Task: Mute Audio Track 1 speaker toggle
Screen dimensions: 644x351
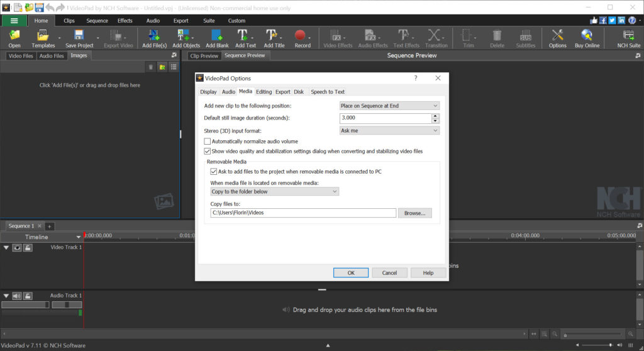Action: click(x=17, y=296)
